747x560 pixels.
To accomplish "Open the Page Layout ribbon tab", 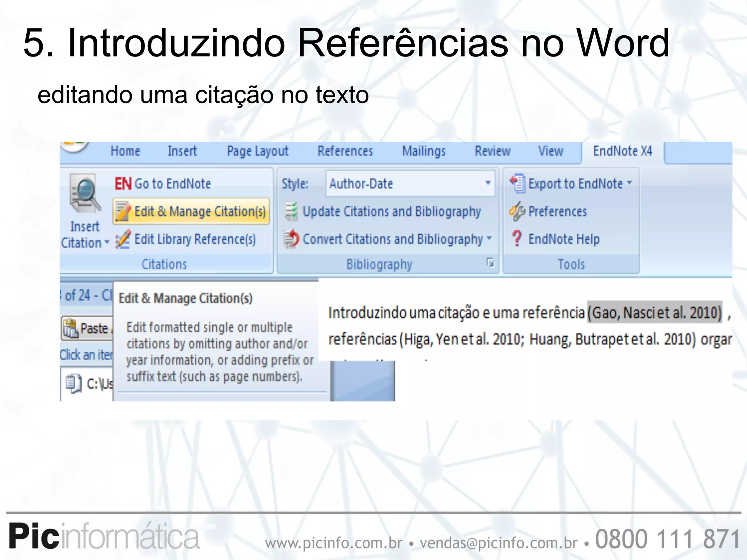I will pos(258,152).
